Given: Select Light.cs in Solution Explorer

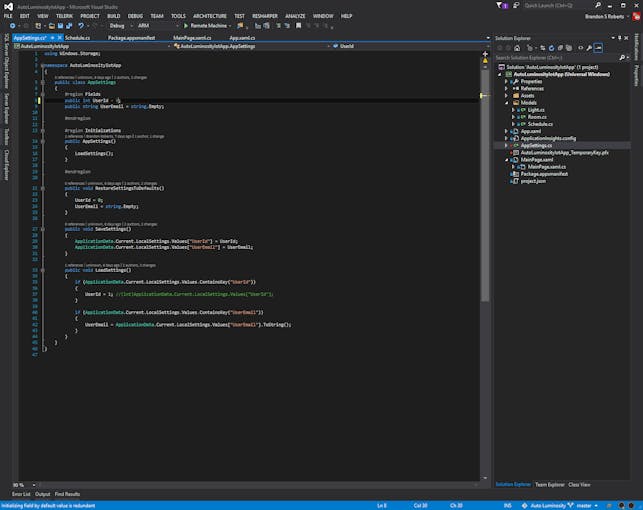Looking at the screenshot, I should tap(536, 110).
